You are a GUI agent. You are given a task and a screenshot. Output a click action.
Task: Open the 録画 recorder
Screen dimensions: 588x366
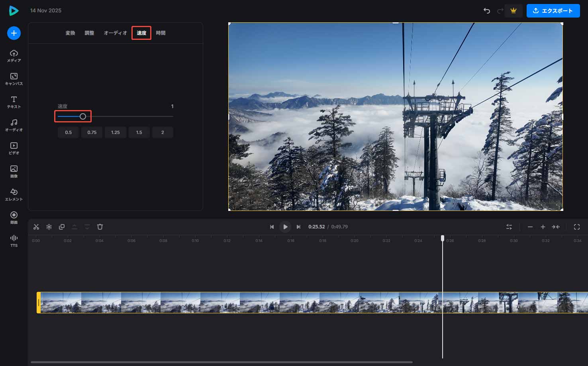click(14, 218)
